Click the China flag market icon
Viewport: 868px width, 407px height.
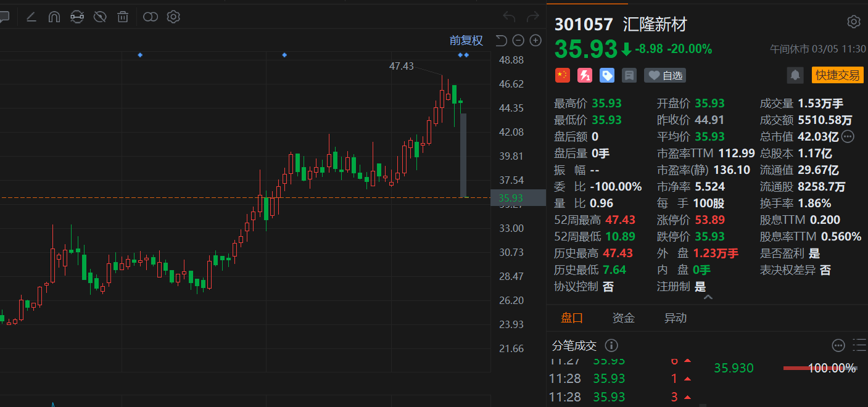click(x=562, y=75)
